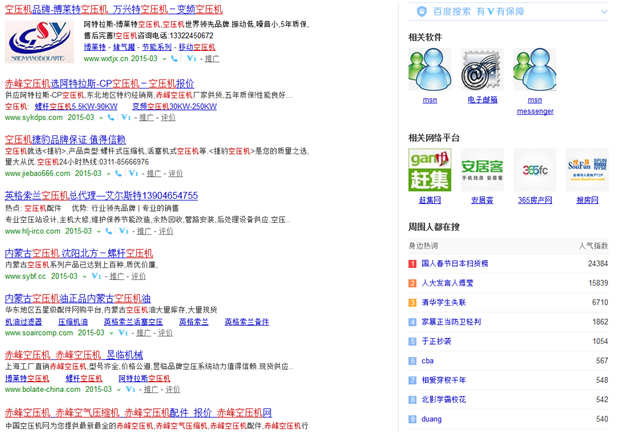Click the V1 badge beside www.sybf.cc

pos(96,276)
